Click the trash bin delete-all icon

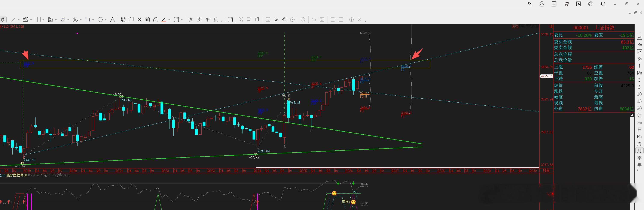point(147,19)
